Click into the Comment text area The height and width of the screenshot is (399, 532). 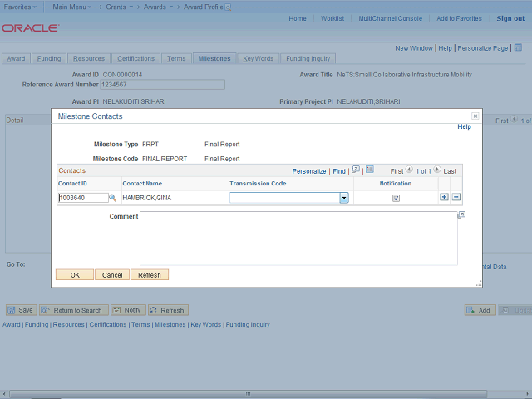point(298,237)
